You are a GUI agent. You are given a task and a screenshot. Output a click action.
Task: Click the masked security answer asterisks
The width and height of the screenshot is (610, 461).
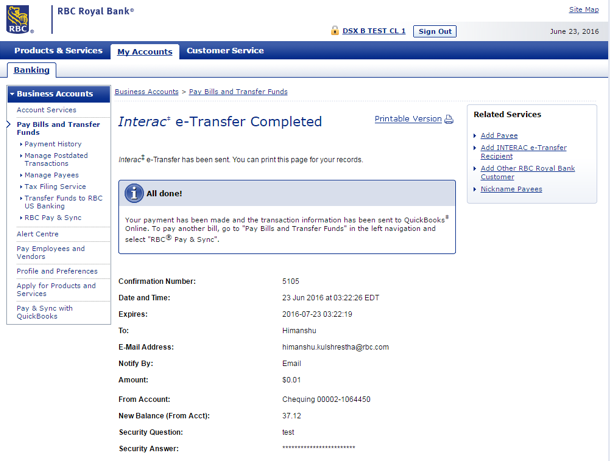[x=319, y=447]
